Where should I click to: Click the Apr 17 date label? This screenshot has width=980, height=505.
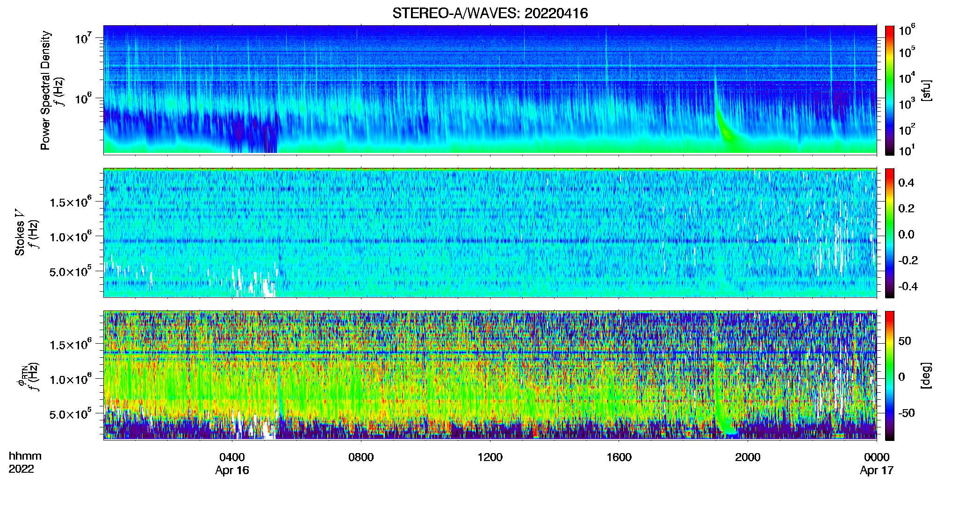coord(877,470)
